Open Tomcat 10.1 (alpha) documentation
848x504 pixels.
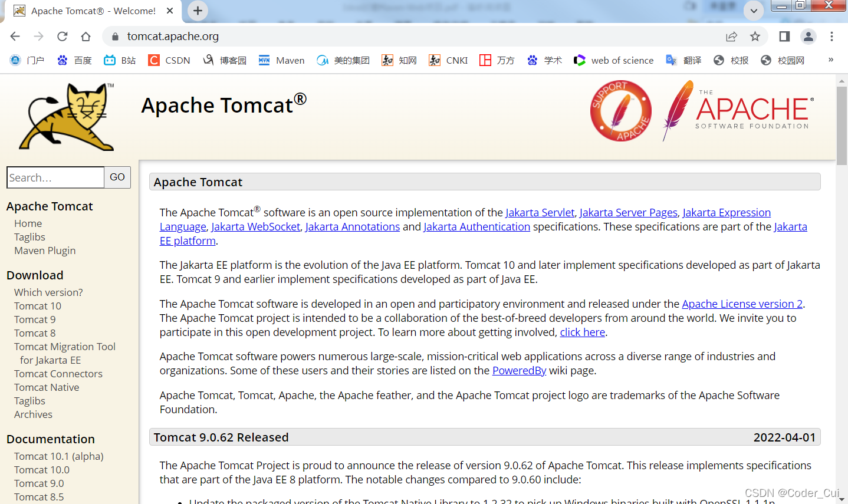59,456
